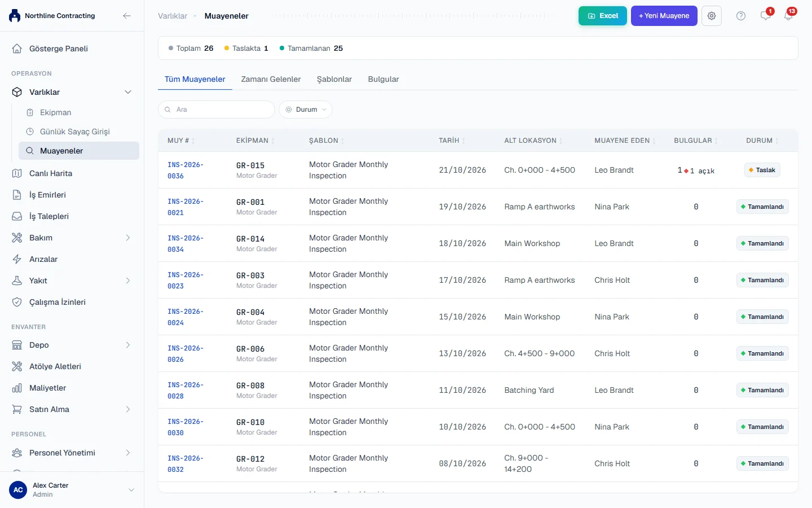The width and height of the screenshot is (812, 508).
Task: Open inspection INS-2026-0034 link
Action: coord(186,243)
